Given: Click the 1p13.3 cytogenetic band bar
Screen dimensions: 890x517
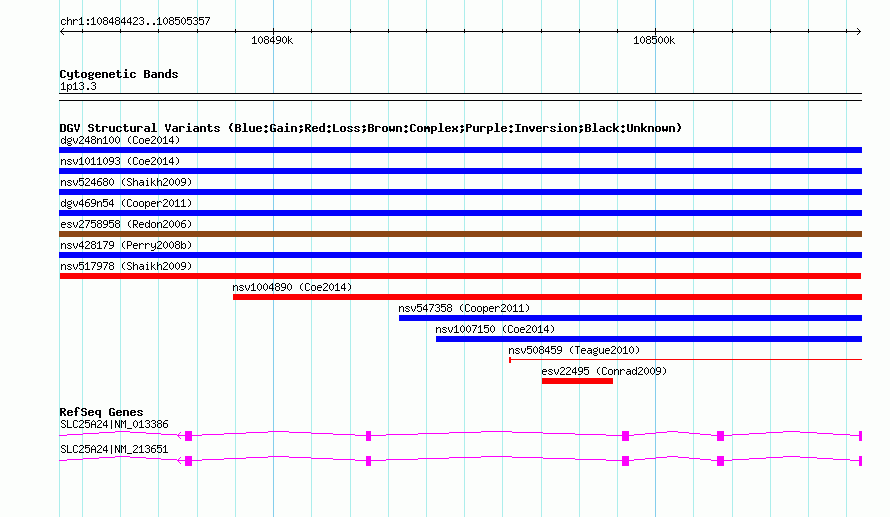Looking at the screenshot, I should point(460,97).
